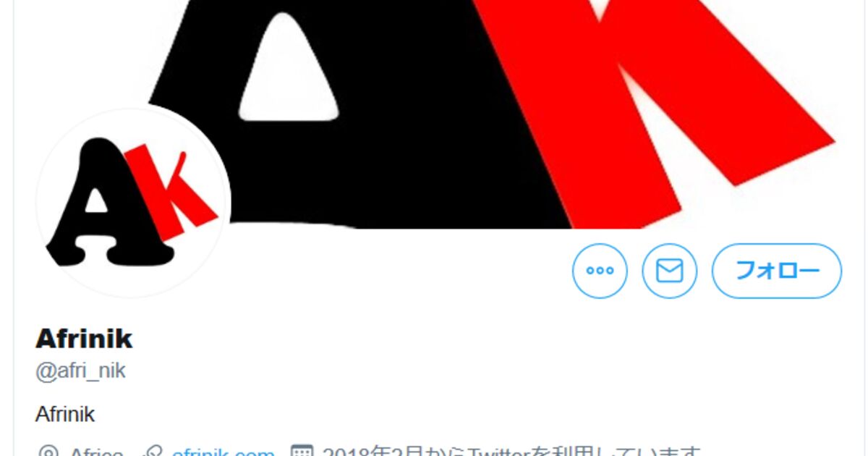The width and height of the screenshot is (868, 456).
Task: Open the afrinik.com website link
Action: (x=224, y=452)
